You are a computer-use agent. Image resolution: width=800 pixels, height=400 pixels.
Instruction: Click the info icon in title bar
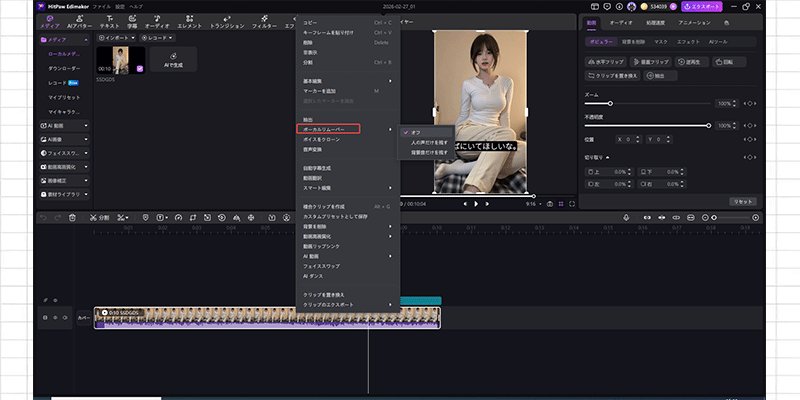tap(619, 7)
